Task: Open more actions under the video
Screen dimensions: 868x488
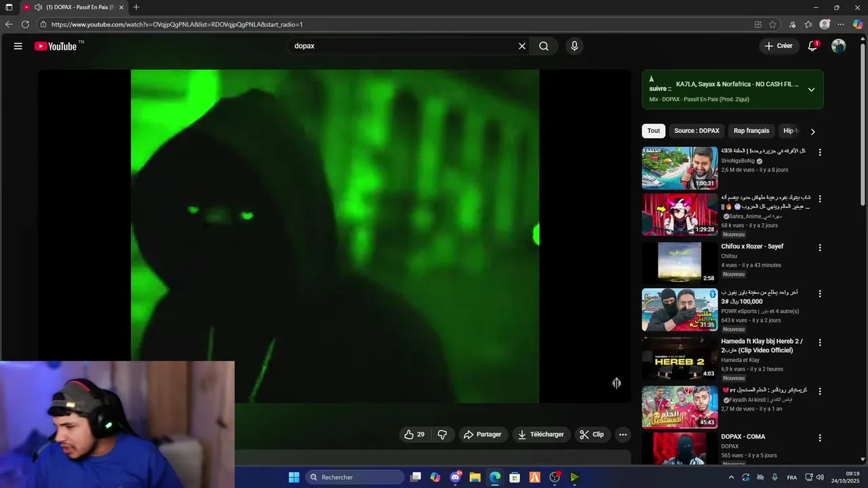Action: 623,434
